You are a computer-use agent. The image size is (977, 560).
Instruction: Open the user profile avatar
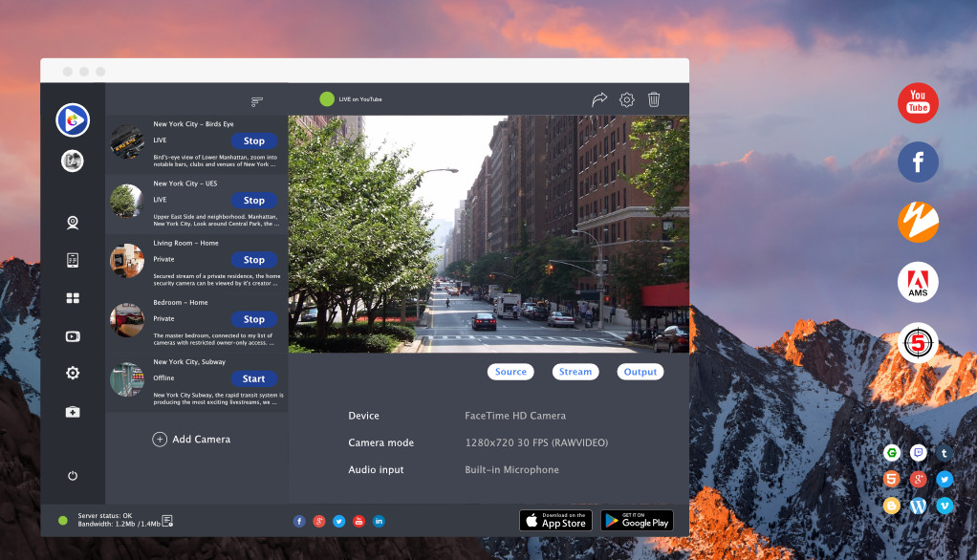[x=73, y=161]
